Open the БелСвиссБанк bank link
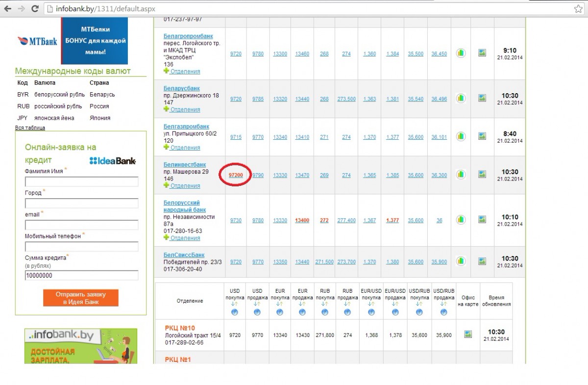Screen dimensions: 588x385 184,255
